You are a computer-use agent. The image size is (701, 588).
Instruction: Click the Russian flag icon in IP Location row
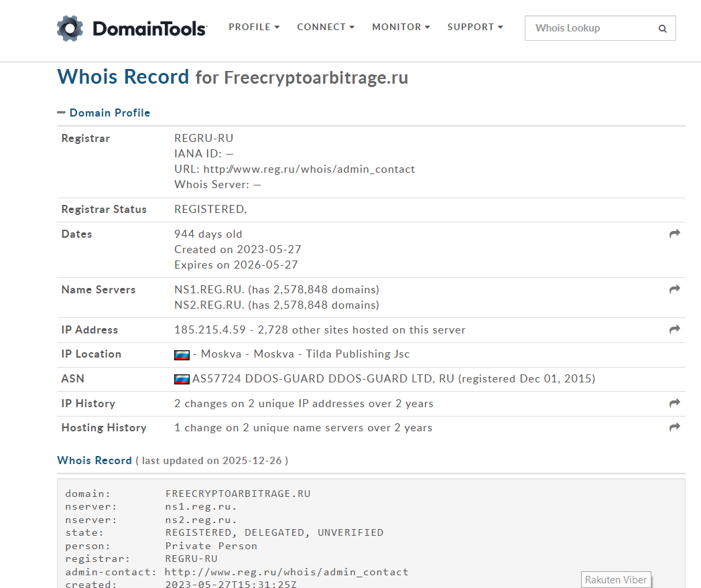click(182, 354)
